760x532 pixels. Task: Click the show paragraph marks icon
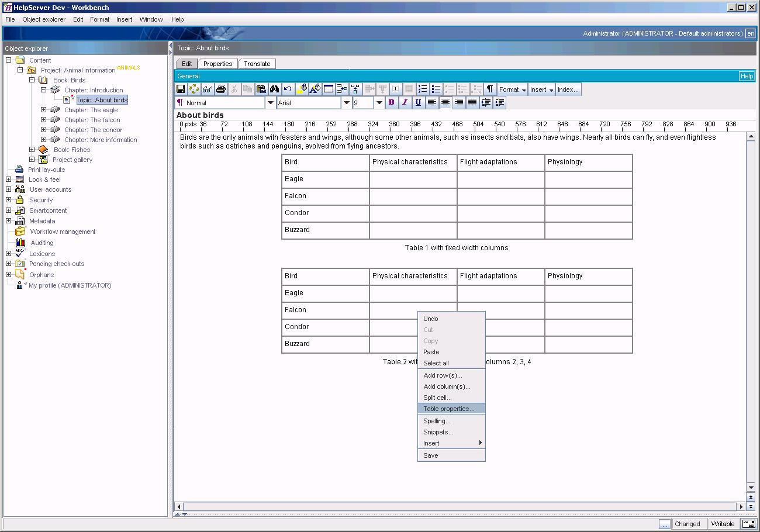(x=490, y=89)
